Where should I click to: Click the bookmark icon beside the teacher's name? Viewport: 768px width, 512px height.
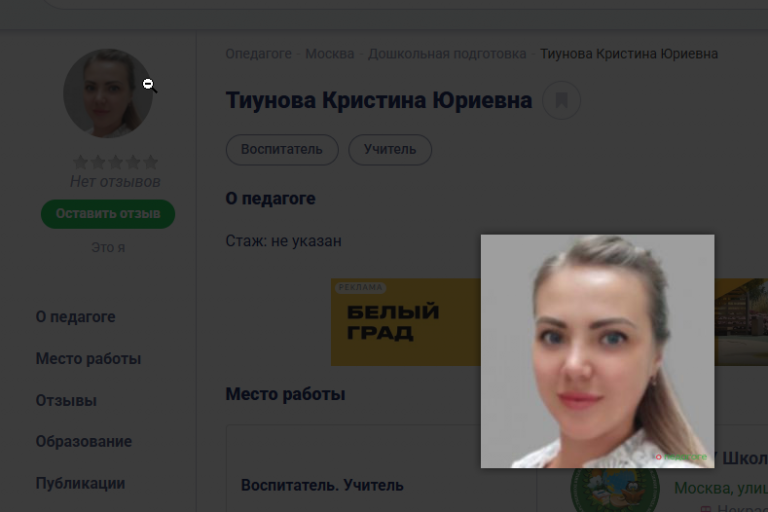(x=561, y=100)
